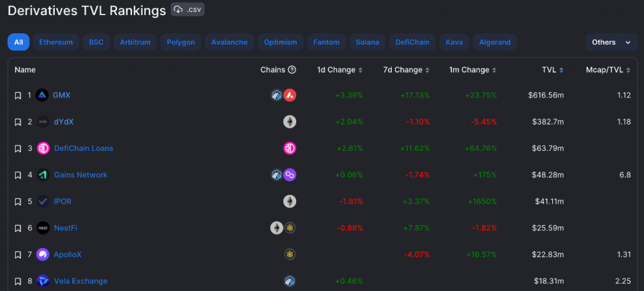
Task: Filter rankings by Fantom
Action: pyautogui.click(x=326, y=42)
